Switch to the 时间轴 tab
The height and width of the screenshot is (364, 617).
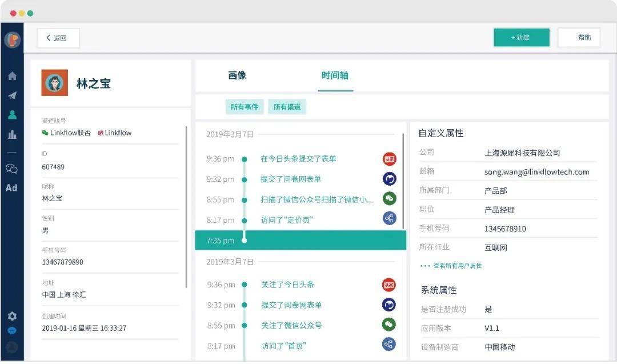coord(335,74)
